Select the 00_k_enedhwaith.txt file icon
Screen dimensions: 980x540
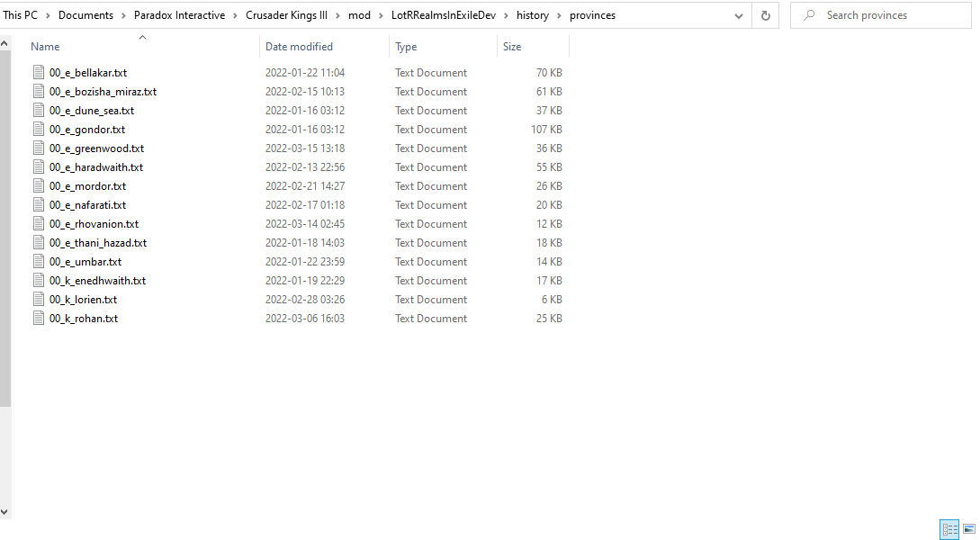pos(39,281)
